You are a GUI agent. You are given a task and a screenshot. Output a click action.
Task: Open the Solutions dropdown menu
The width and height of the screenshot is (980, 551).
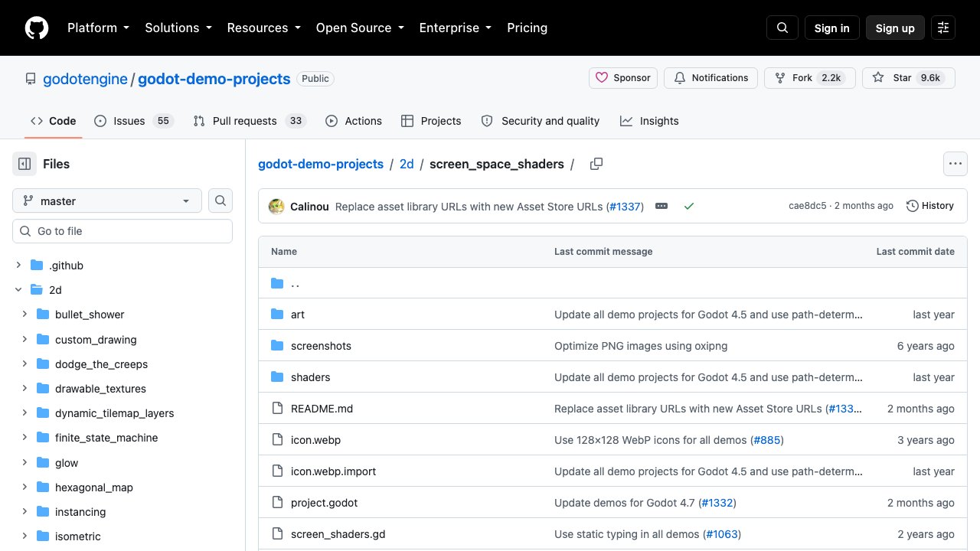point(178,28)
